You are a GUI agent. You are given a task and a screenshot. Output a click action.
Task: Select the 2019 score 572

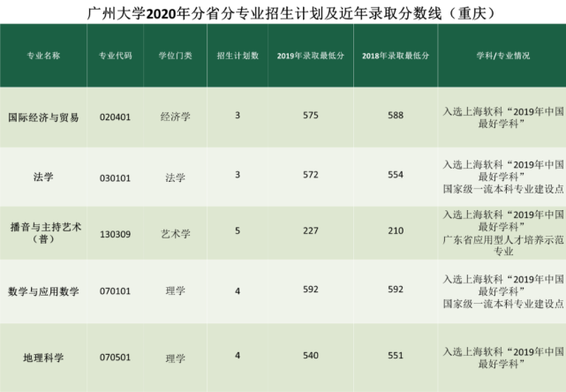(x=311, y=175)
